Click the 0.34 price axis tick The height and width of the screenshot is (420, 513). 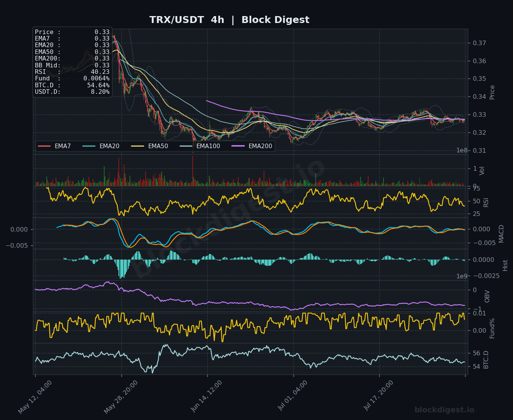tap(479, 96)
